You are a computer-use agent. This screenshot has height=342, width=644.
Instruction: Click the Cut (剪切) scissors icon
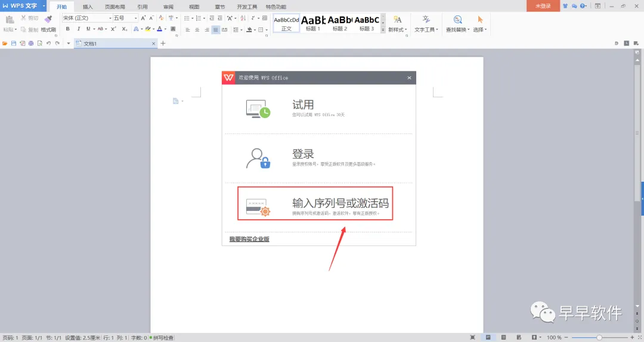(23, 18)
